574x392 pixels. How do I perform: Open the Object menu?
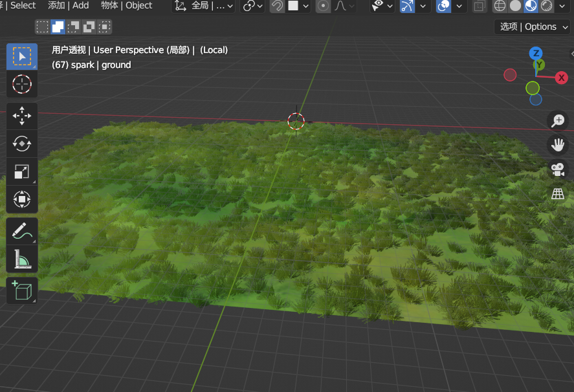[127, 5]
